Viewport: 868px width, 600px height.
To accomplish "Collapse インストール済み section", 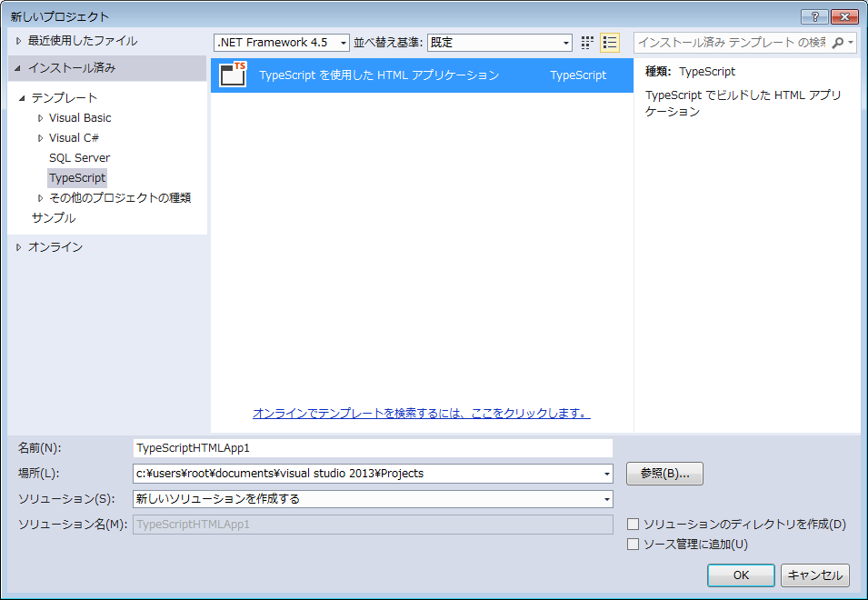I will tap(17, 68).
